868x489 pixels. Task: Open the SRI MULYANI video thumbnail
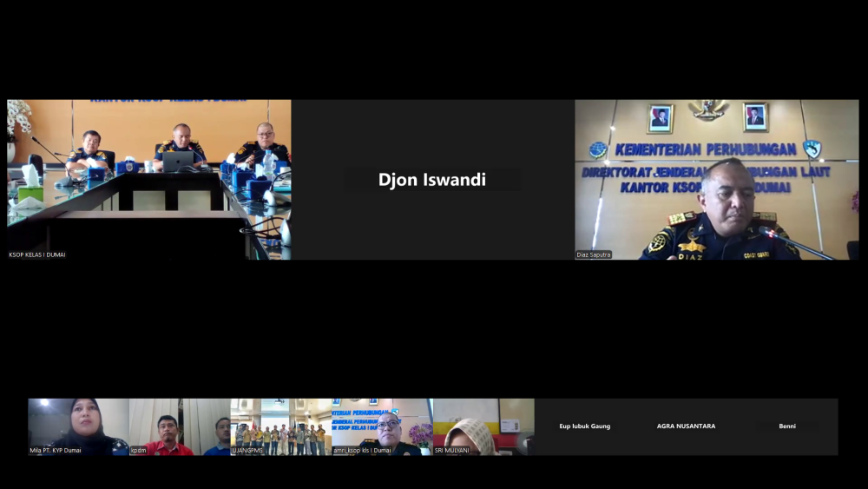[x=483, y=427]
